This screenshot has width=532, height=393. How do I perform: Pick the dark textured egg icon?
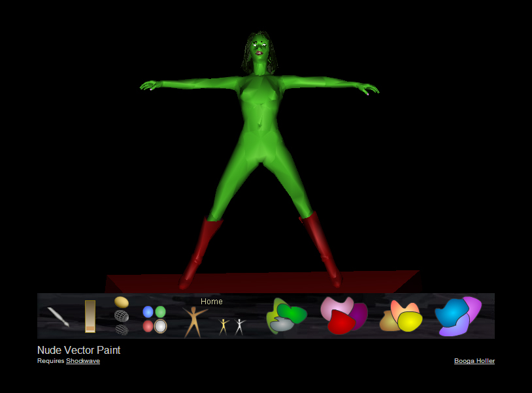pyautogui.click(x=122, y=329)
